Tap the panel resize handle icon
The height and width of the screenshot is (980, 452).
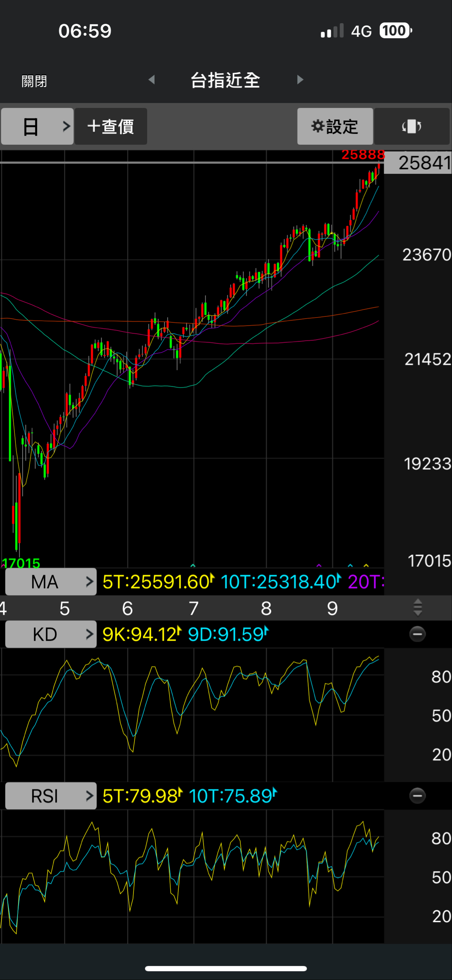tap(418, 607)
